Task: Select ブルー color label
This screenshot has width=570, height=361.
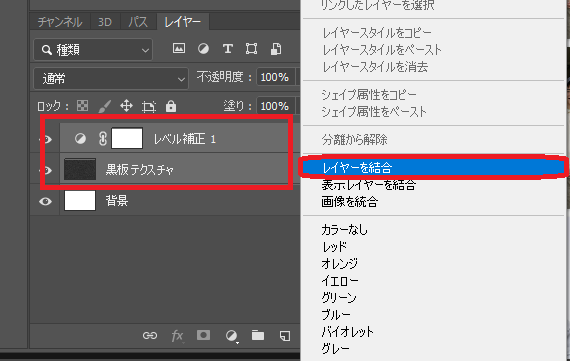Action: point(336,315)
